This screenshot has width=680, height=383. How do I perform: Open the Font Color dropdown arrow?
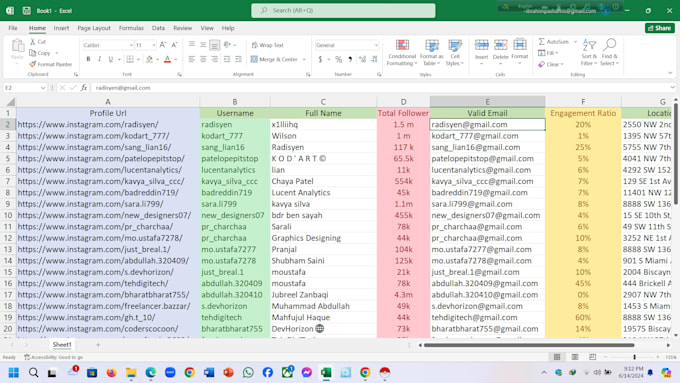(176, 59)
